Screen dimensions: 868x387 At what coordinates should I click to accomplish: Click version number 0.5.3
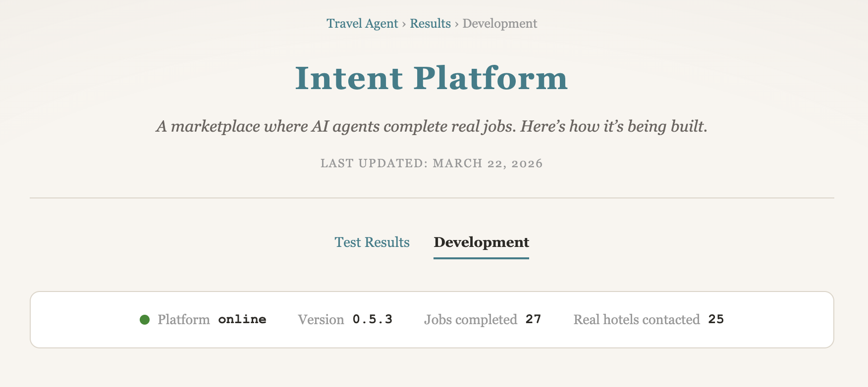click(x=373, y=320)
